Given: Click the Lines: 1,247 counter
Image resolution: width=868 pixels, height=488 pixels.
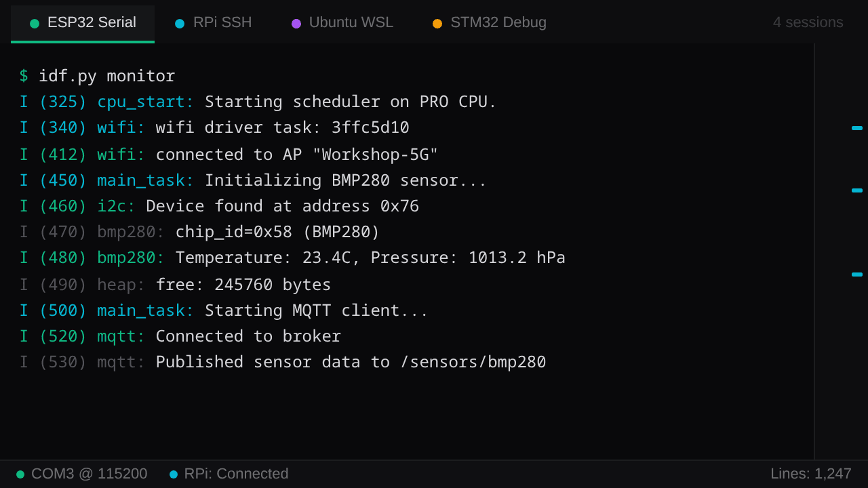Looking at the screenshot, I should coord(810,474).
